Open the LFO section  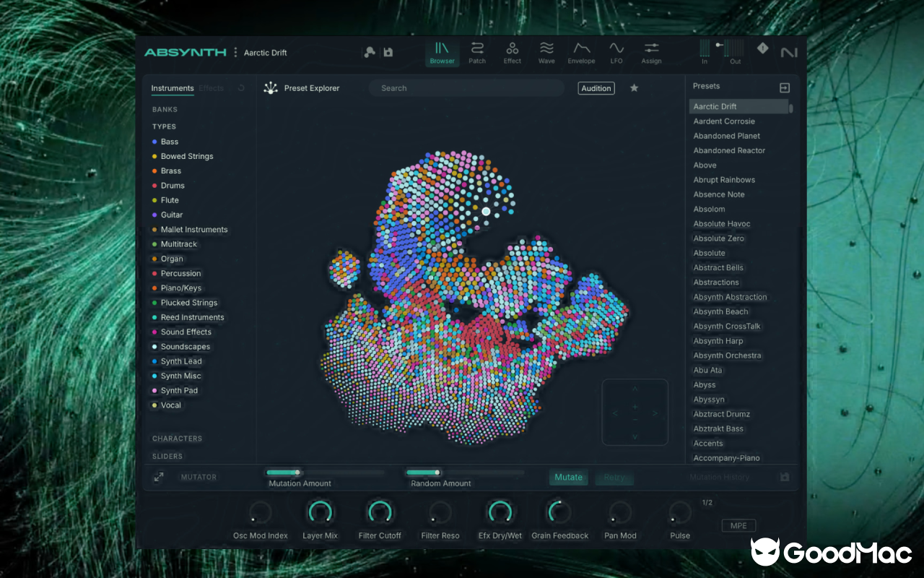616,52
